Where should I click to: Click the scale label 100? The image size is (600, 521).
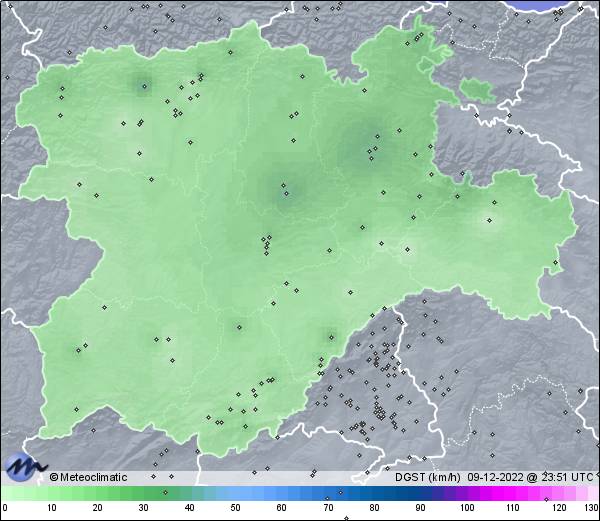click(467, 508)
